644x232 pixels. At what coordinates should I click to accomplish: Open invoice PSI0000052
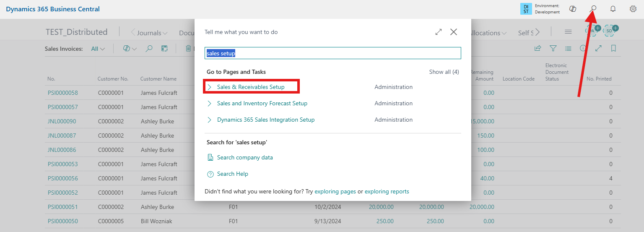63,193
